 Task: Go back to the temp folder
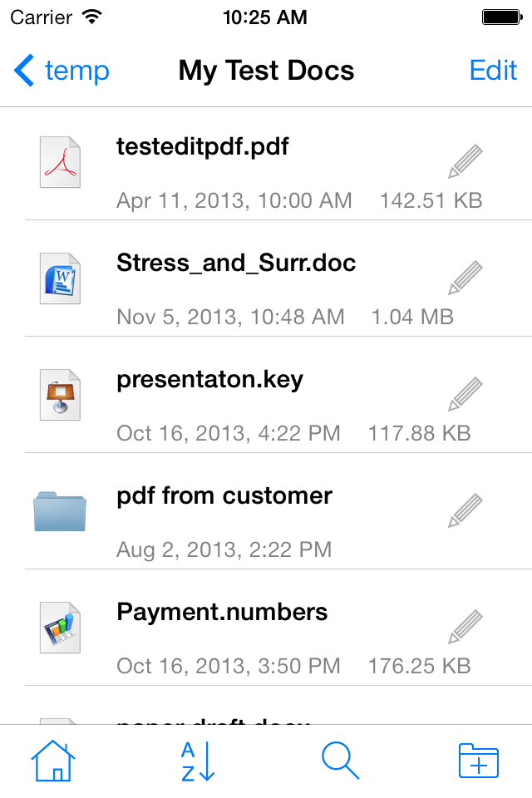[x=61, y=70]
